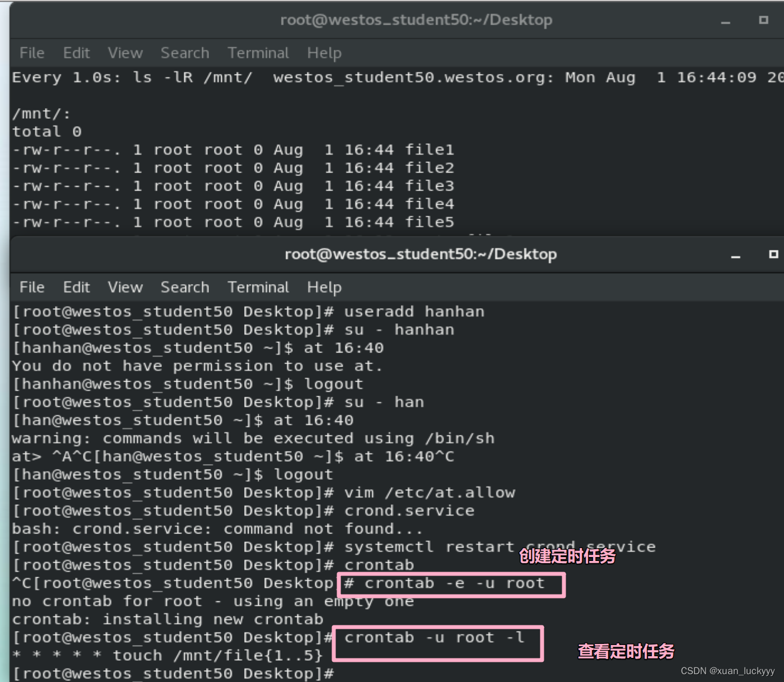Open Terminal menu in front terminal window

coord(258,287)
